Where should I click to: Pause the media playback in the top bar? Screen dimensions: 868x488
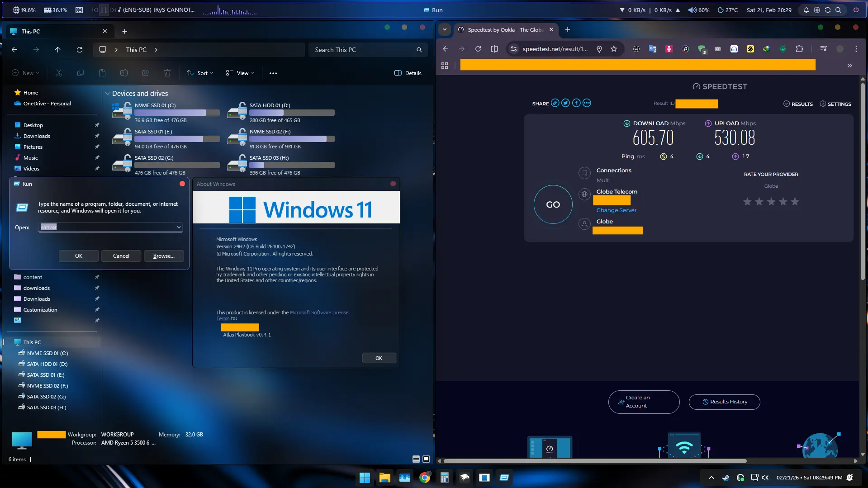pos(104,10)
